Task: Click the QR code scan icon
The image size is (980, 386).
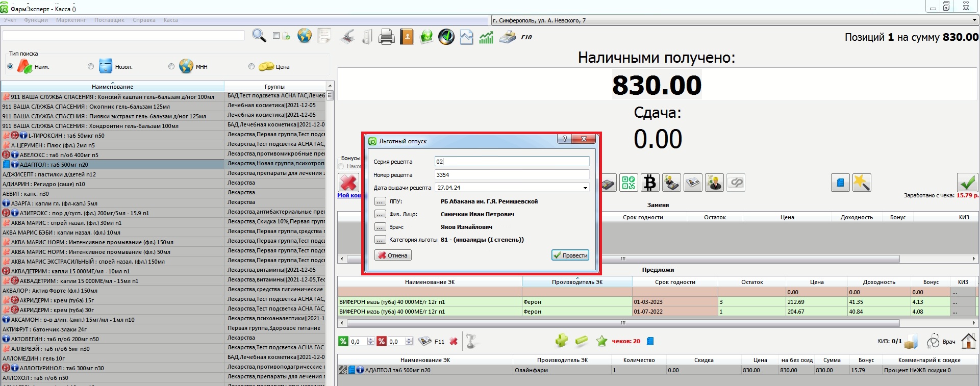Action: (x=629, y=183)
